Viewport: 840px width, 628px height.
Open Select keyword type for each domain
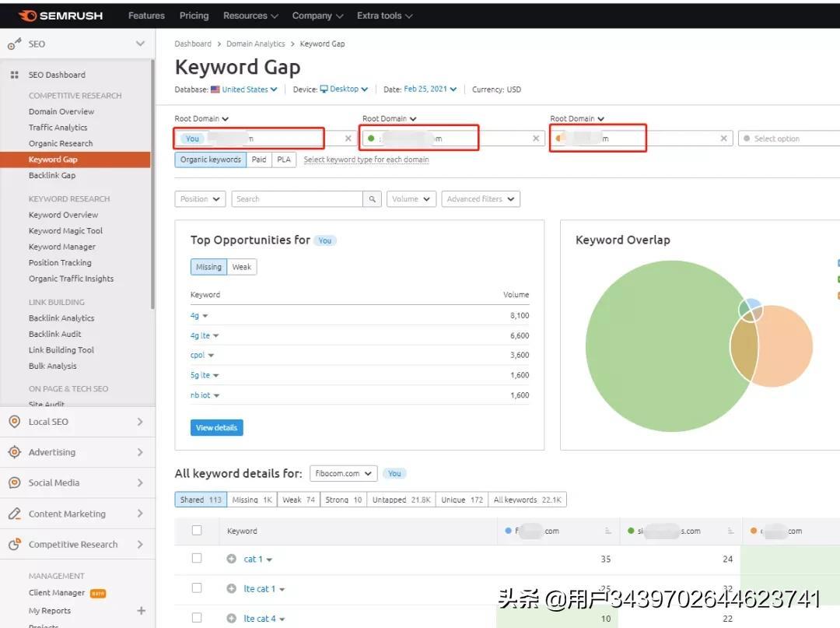366,160
